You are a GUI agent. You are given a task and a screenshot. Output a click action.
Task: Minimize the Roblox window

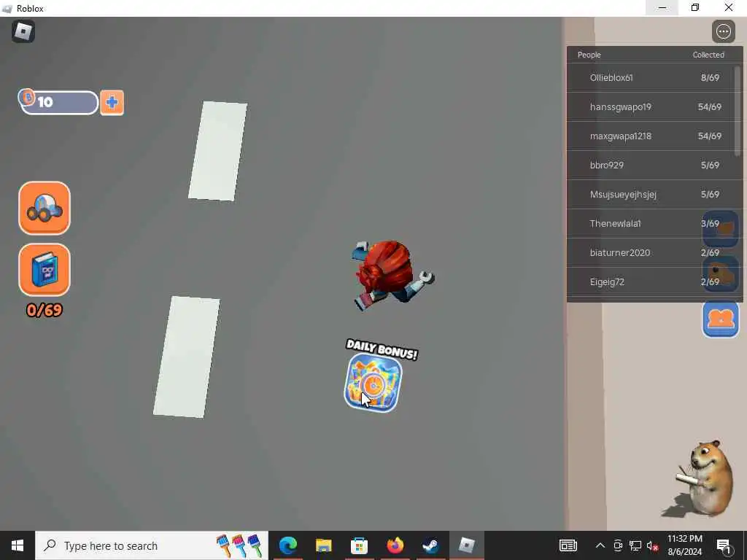[x=662, y=7]
